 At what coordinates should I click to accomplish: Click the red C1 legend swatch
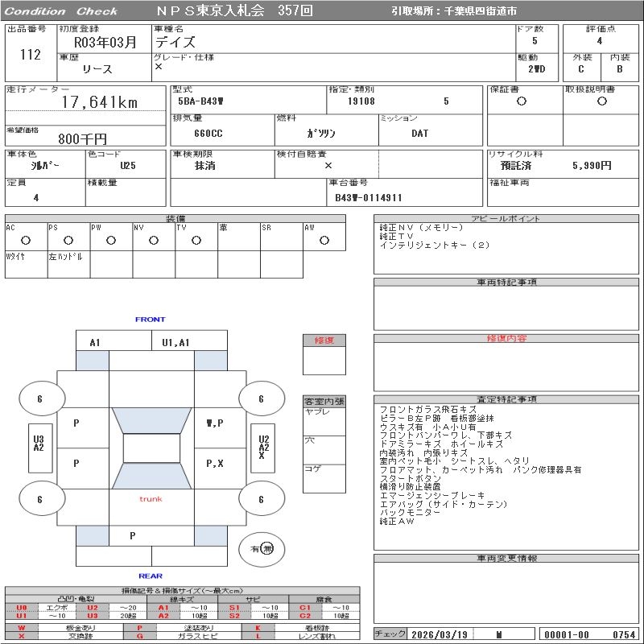(x=305, y=608)
